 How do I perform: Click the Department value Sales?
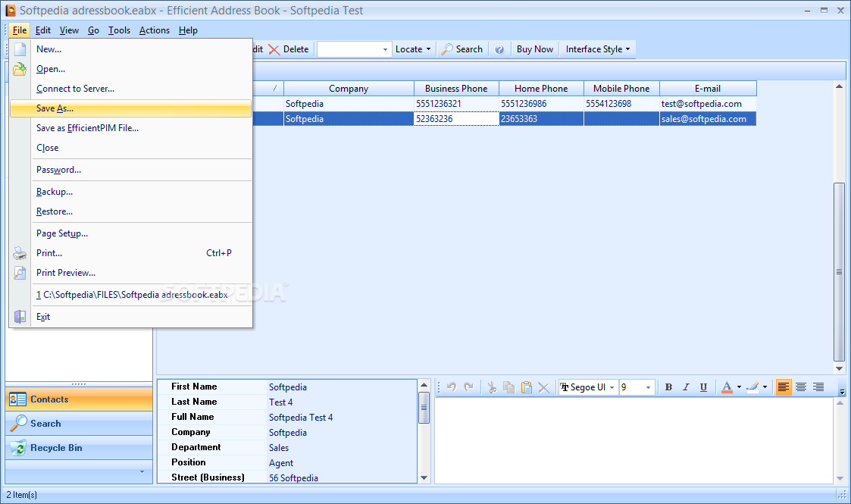(x=279, y=448)
